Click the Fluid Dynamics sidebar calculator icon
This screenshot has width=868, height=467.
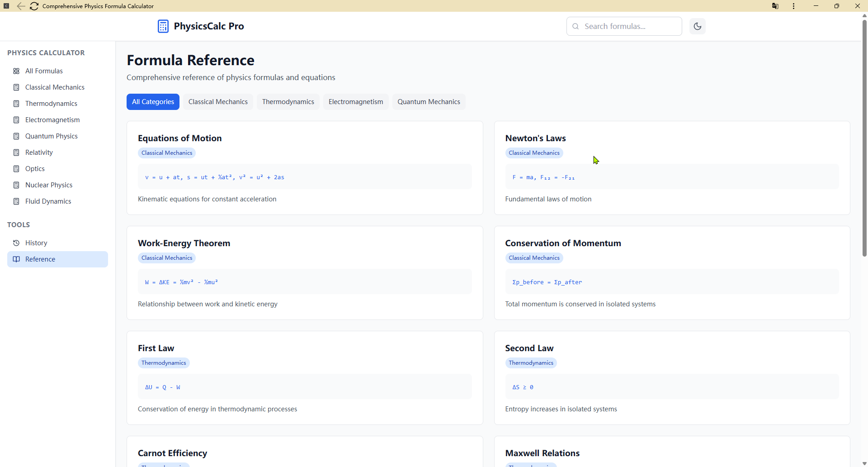coord(16,201)
